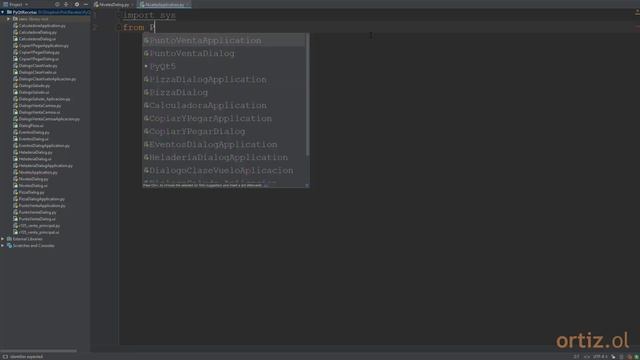Image resolution: width=640 pixels, height=360 pixels.
Task: Select CopiarYPegarApplication.py in project tree
Action: click(x=43, y=46)
